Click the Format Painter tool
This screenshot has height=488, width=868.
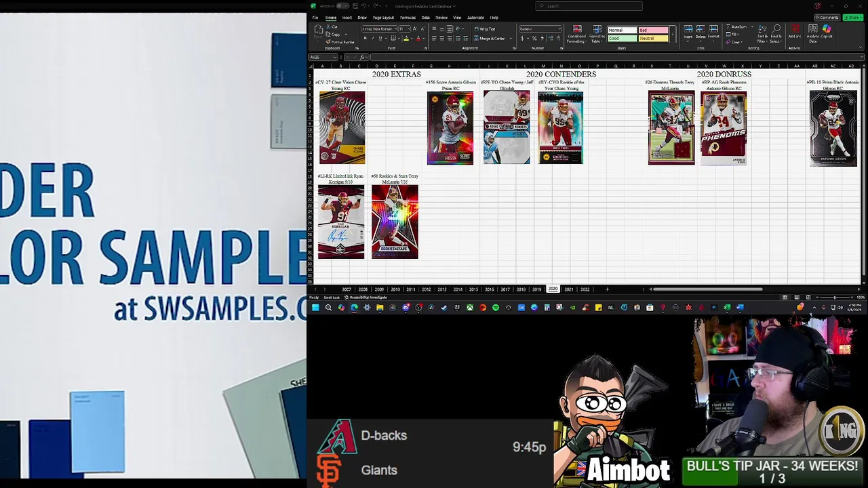(340, 42)
